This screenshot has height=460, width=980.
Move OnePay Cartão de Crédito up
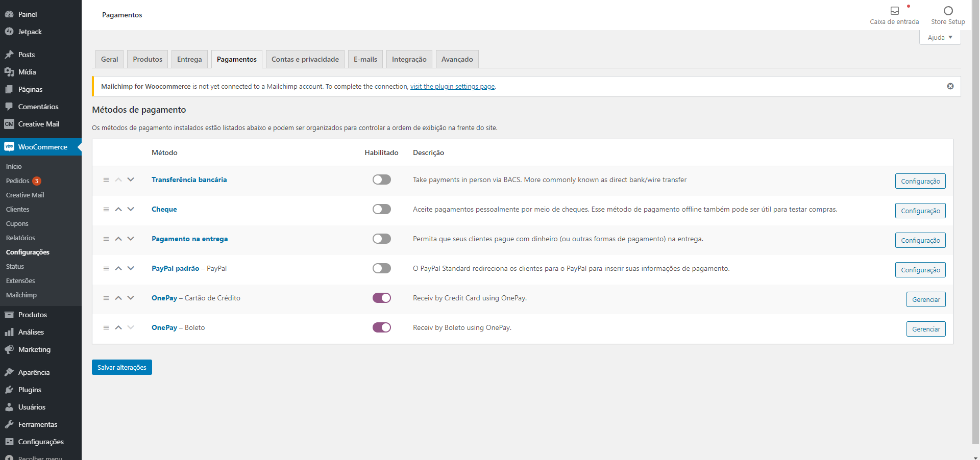(118, 298)
